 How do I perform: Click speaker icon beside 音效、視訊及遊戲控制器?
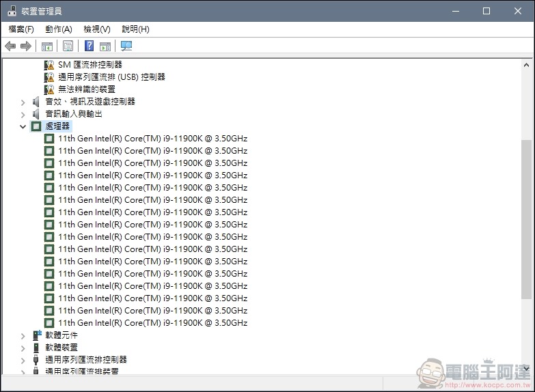[x=36, y=102]
